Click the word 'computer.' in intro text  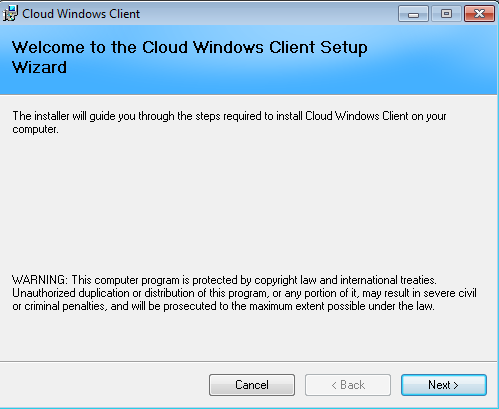click(35, 129)
